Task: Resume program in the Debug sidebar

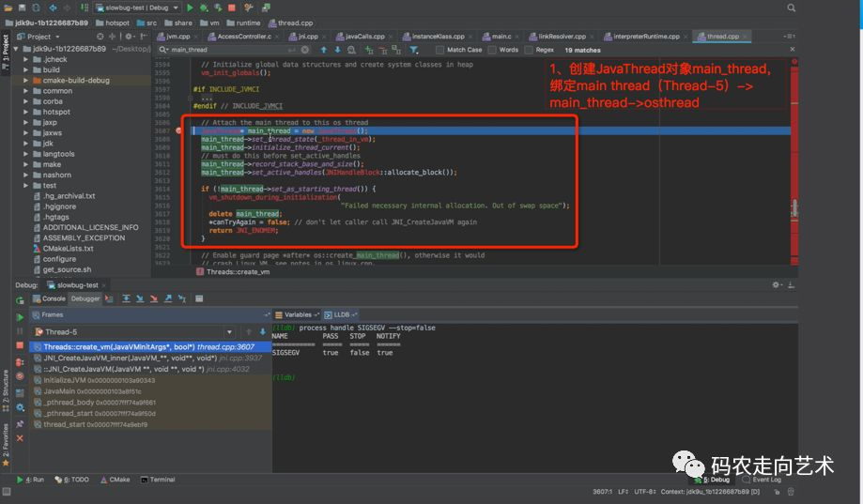Action: click(20, 317)
